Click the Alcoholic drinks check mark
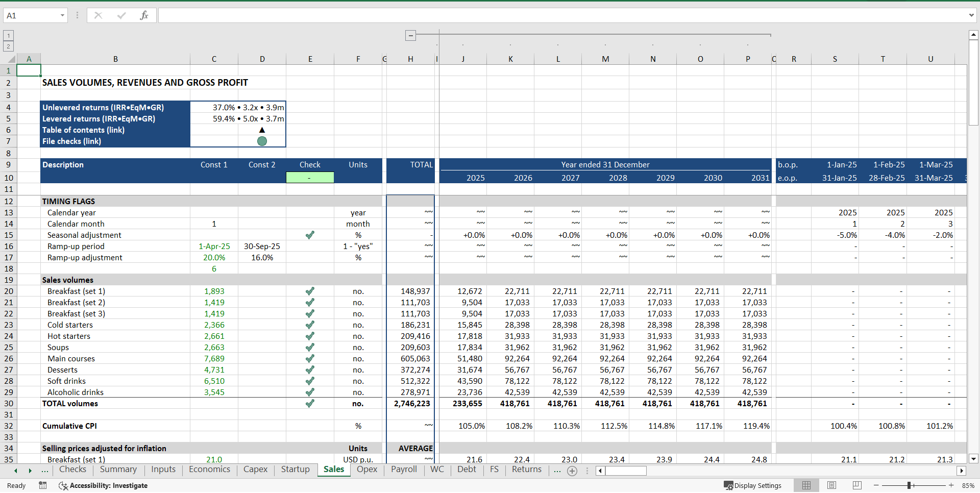 310,392
